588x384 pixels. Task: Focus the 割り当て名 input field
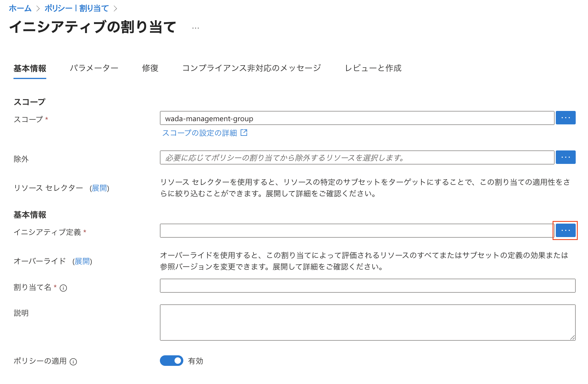point(368,286)
